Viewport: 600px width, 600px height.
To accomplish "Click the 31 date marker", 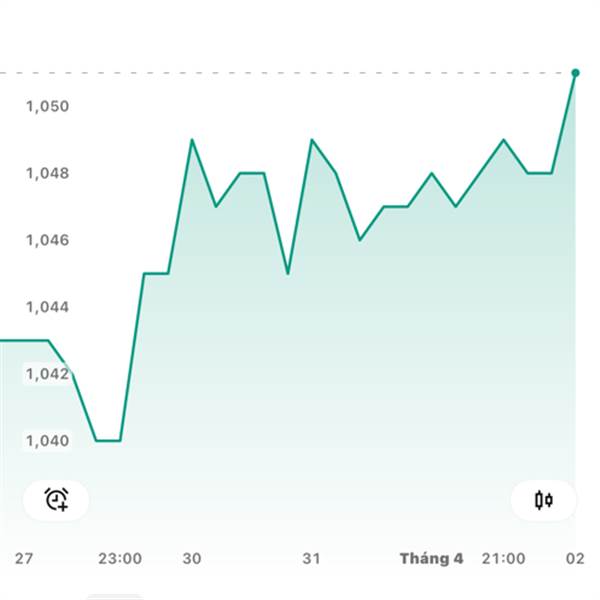I will coord(312,558).
